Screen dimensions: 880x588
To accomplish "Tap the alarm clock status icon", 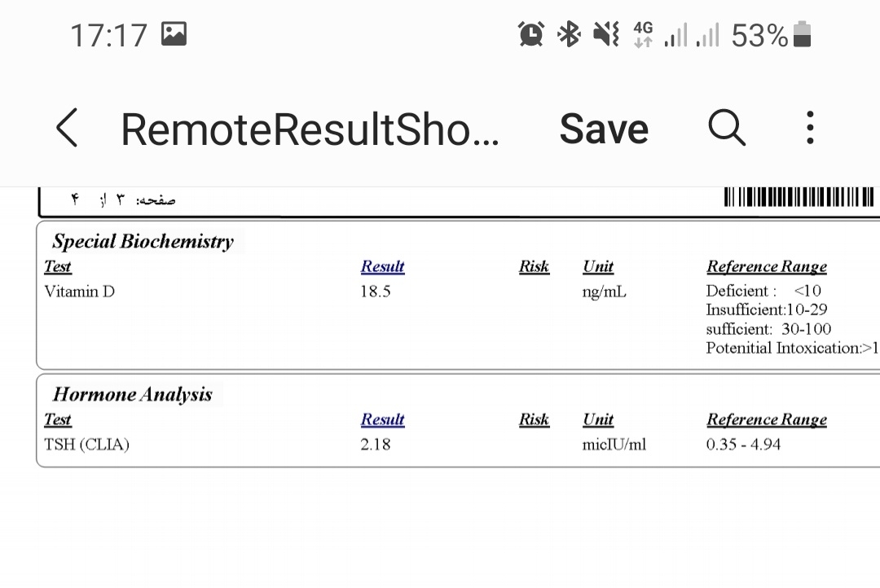I will pyautogui.click(x=531, y=34).
